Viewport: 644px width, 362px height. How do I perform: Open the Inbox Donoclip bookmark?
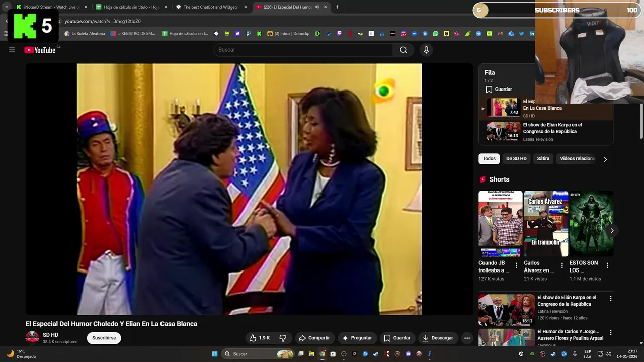(288, 34)
